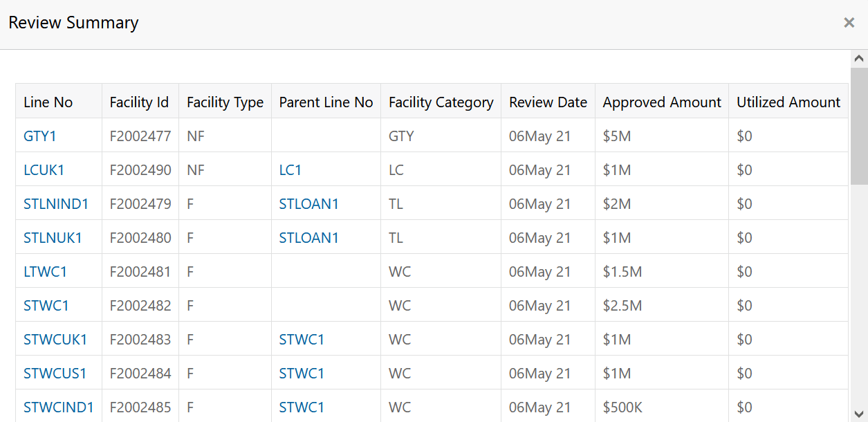
Task: Select the LTWC1 line link
Action: click(x=45, y=272)
